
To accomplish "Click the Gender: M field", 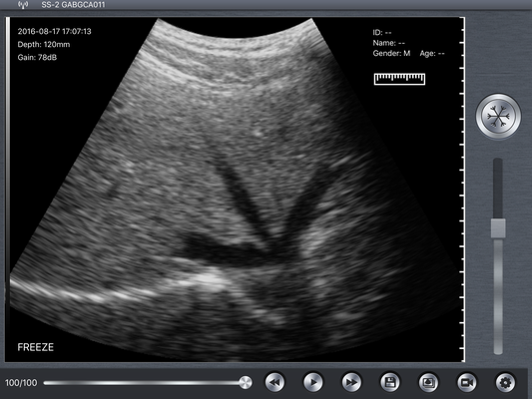I will [x=391, y=53].
